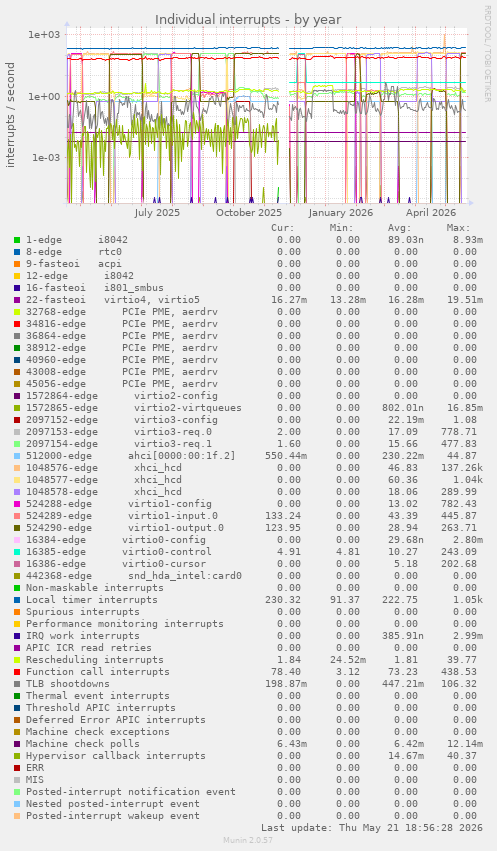
Task: Click the green swatch beside 1-edge i8042
Action: click(x=17, y=240)
